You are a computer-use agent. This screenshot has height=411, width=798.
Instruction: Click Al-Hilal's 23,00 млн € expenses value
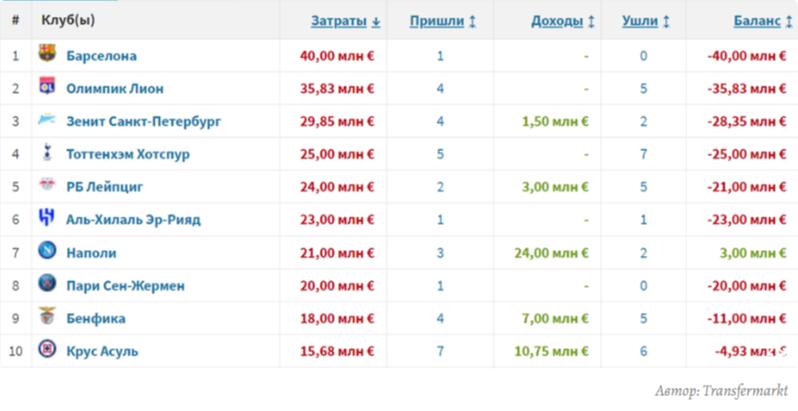[337, 220]
